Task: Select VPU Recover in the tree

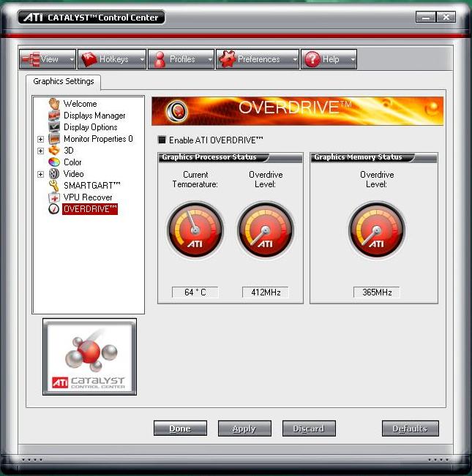Action: point(88,197)
